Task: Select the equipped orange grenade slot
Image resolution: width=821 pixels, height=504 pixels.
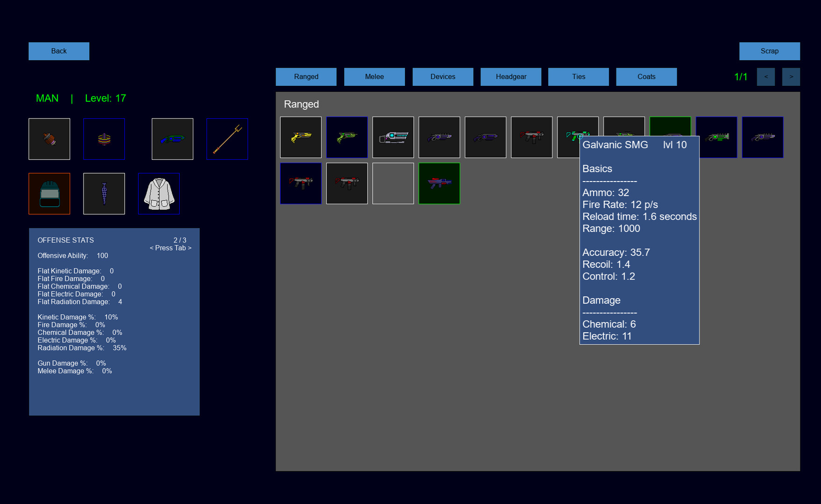Action: tap(49, 139)
